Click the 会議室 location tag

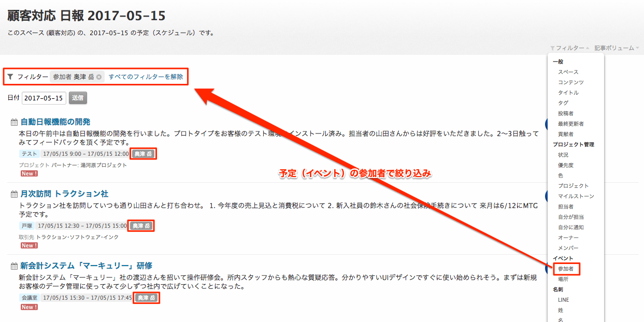[29, 298]
